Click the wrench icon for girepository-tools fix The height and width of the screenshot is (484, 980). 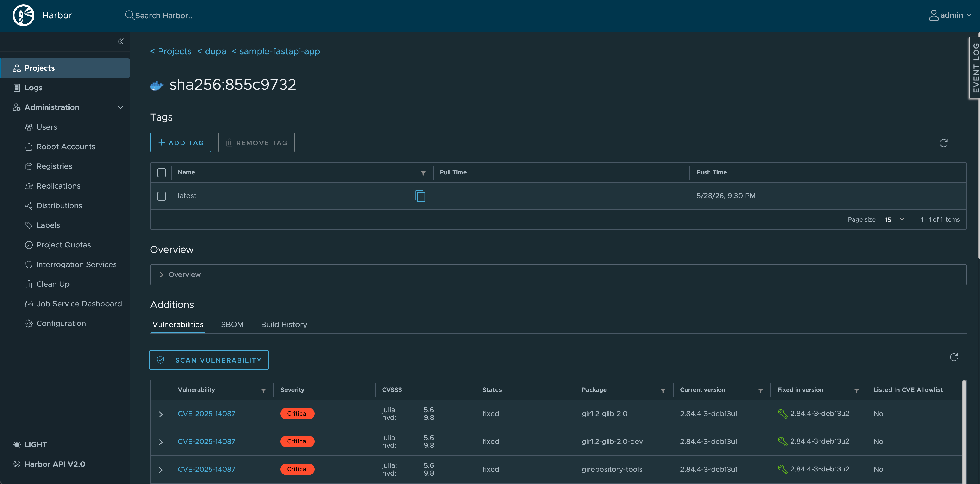[782, 469]
